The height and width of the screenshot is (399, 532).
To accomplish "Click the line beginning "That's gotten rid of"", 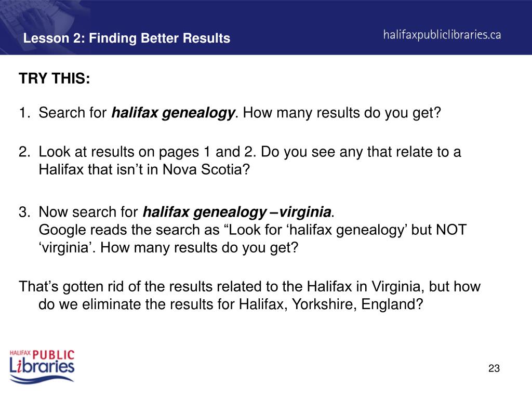I will coord(249,287).
